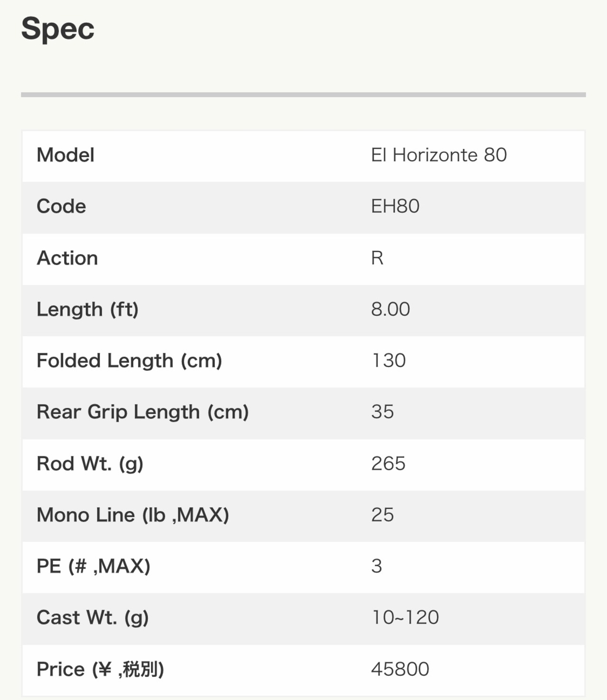Click the 10~120 cast weight value
607x700 pixels.
pos(405,617)
